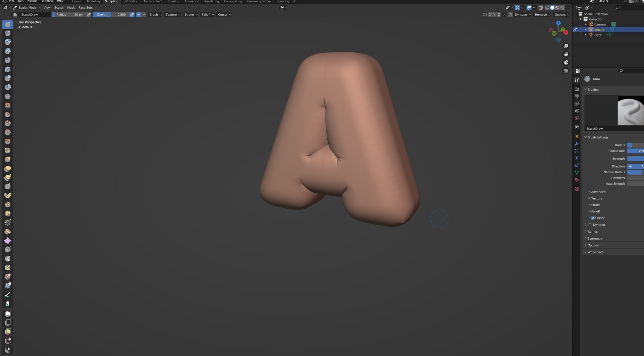Activate the pan view hand gizmo

(566, 54)
